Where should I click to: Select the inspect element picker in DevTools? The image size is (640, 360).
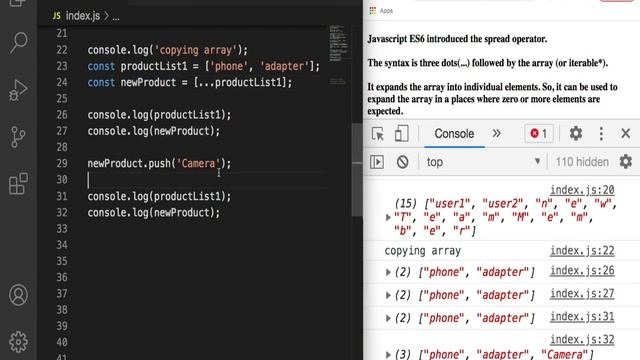tap(378, 133)
